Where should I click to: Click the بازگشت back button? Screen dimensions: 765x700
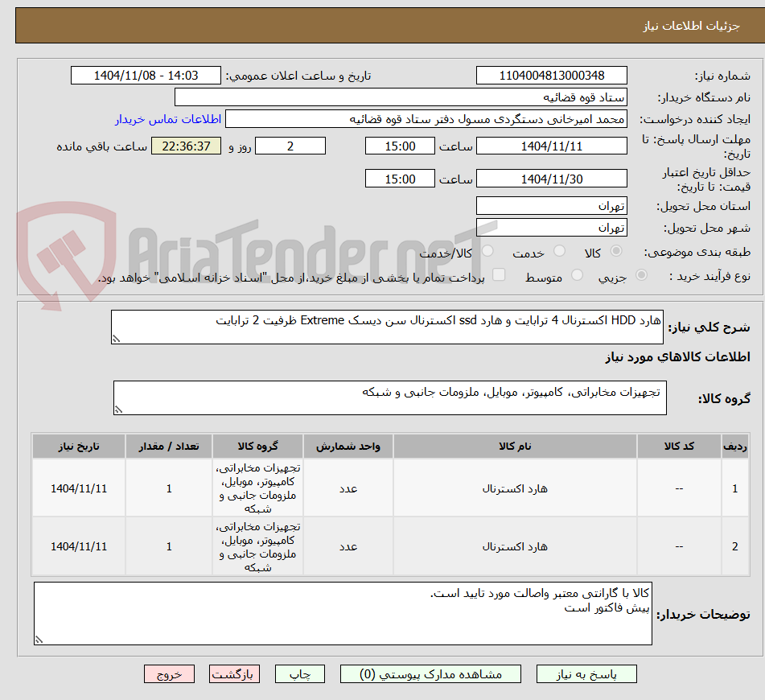pyautogui.click(x=234, y=673)
